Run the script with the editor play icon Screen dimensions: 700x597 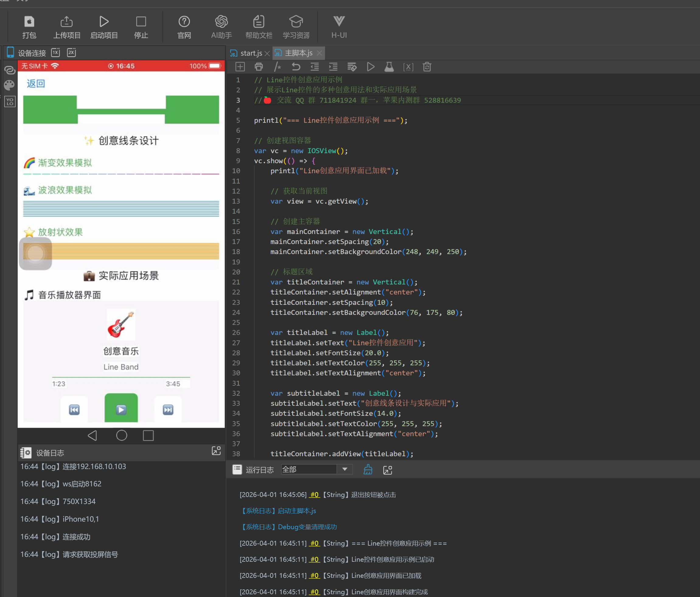(371, 67)
